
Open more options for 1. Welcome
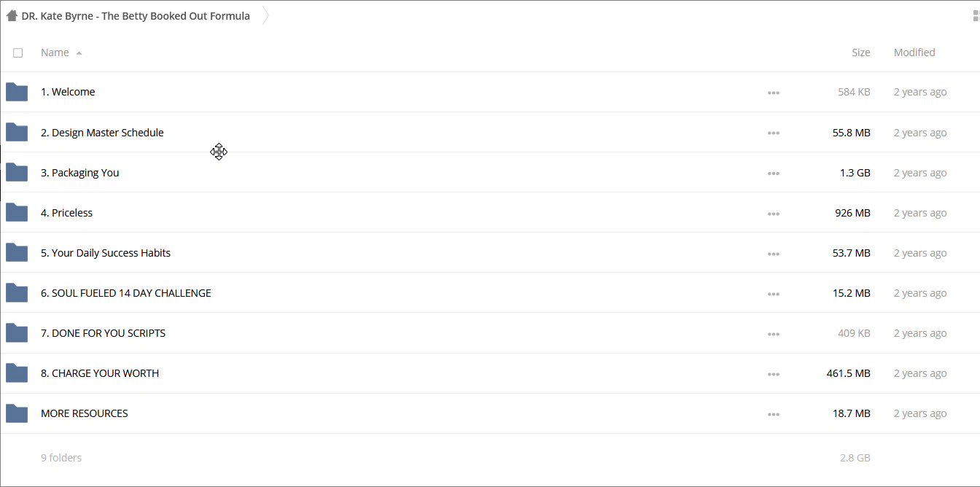pos(774,93)
